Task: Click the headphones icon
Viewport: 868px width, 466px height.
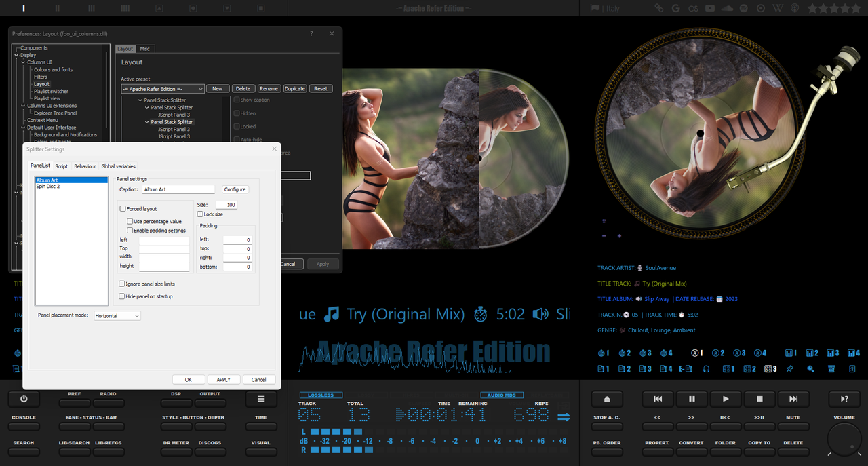Action: click(706, 369)
